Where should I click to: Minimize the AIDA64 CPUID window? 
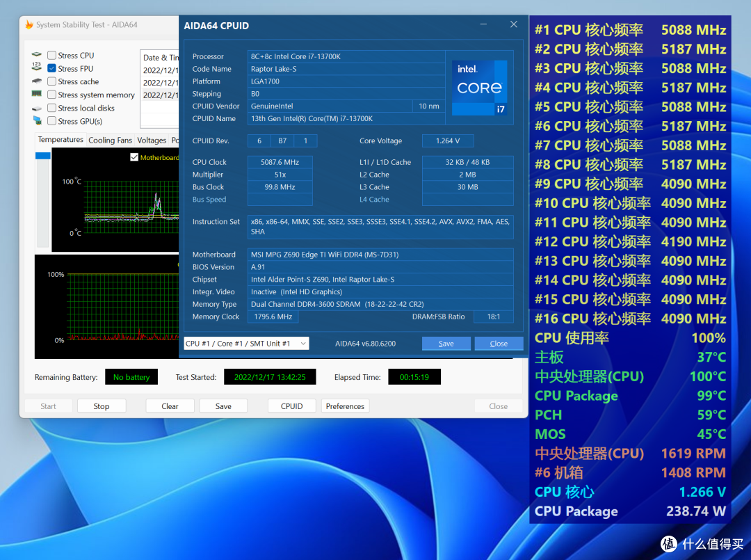(x=484, y=24)
